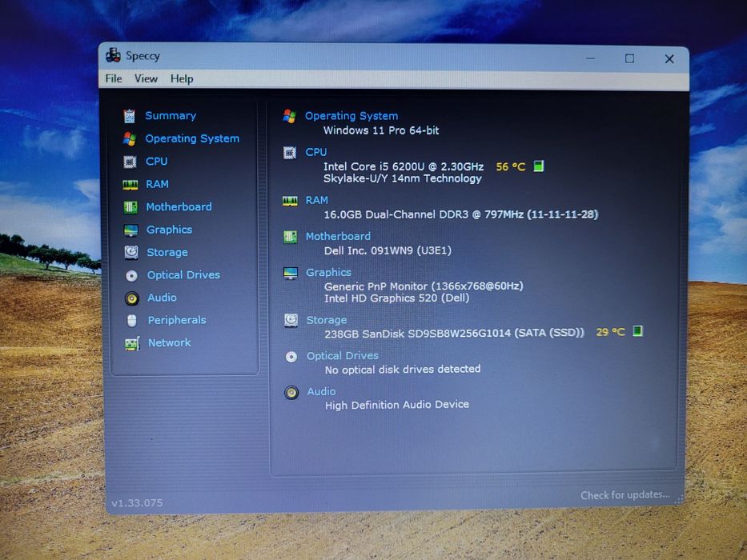This screenshot has height=560, width=747.
Task: Click the Storage hard drive icon in sidebar
Action: pos(131,252)
